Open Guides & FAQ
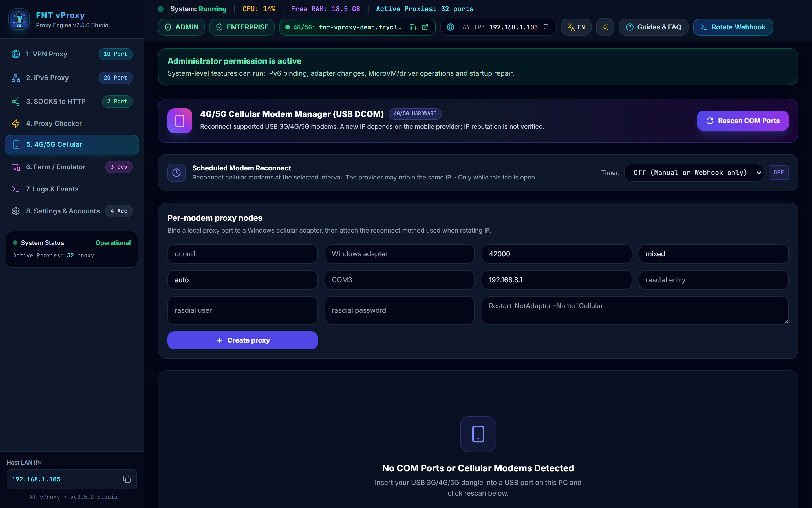812x508 pixels. pos(653,27)
